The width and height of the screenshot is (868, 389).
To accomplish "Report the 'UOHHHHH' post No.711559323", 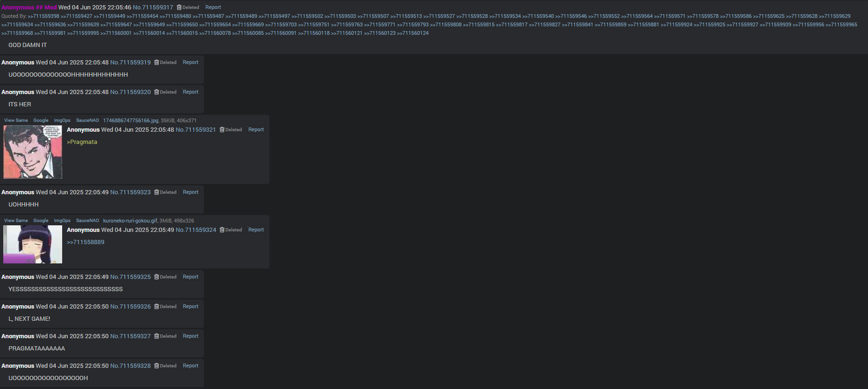I will pos(190,192).
